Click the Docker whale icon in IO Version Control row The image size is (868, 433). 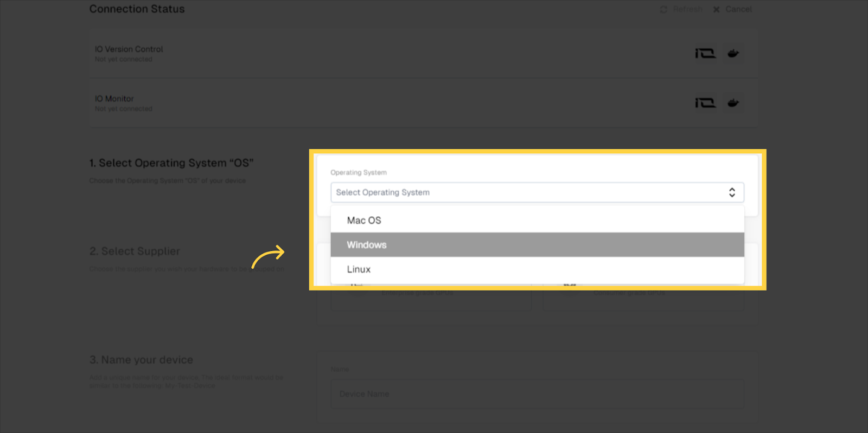pyautogui.click(x=733, y=53)
